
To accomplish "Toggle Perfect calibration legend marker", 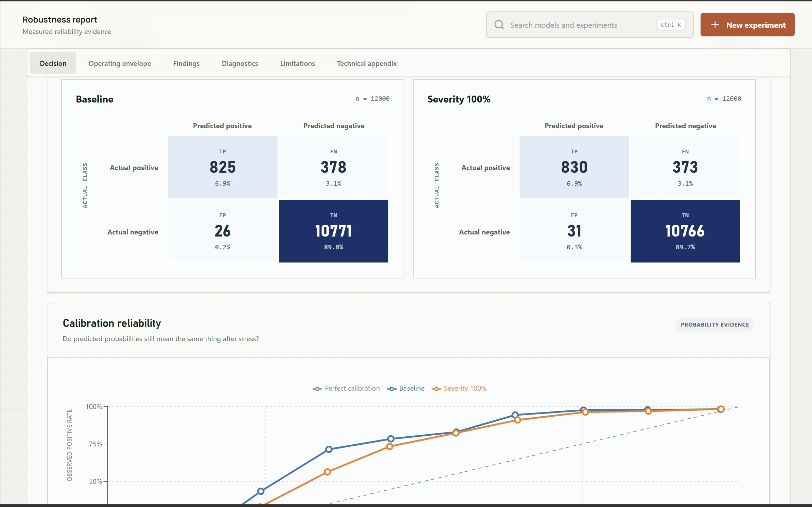I will click(x=317, y=389).
